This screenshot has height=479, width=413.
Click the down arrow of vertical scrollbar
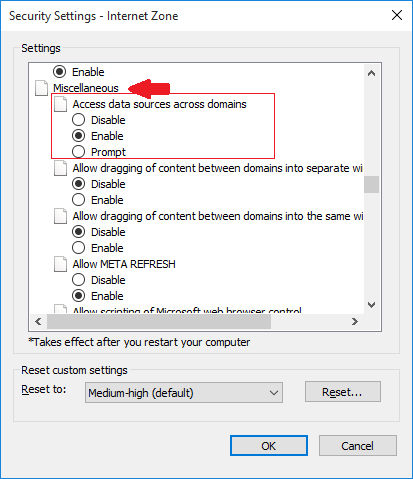click(371, 305)
